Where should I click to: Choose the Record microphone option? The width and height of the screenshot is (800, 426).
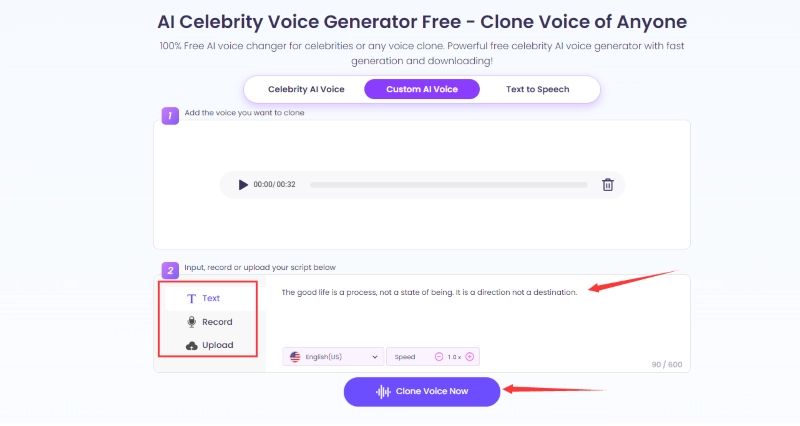pos(191,322)
